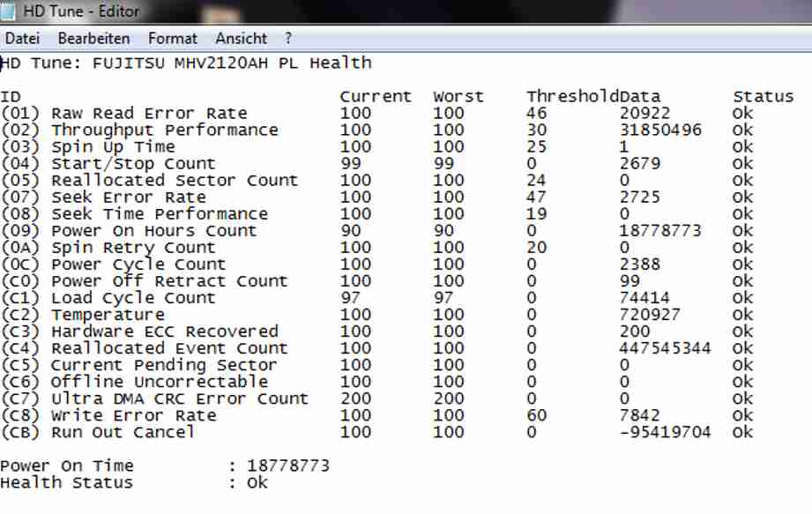This screenshot has height=514, width=812.
Task: Click the data value 720927
Action: tap(650, 315)
